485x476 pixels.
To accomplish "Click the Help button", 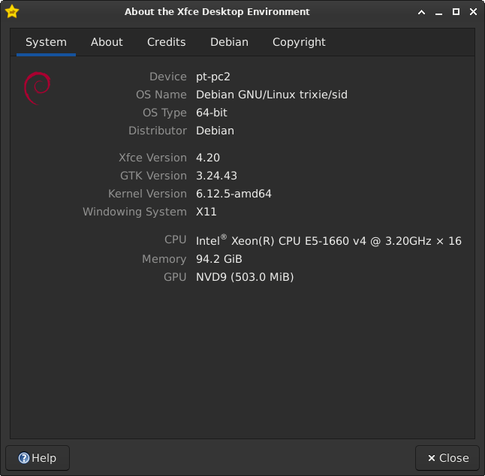I will click(37, 458).
